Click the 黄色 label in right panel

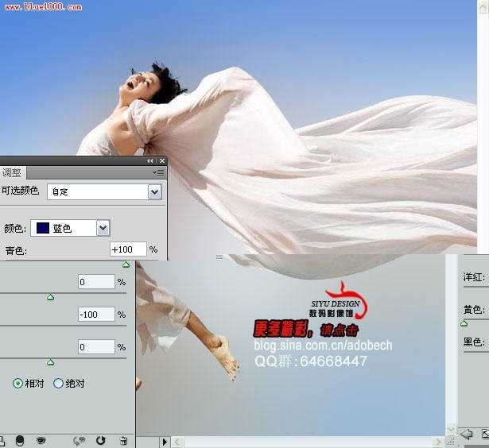tap(474, 310)
